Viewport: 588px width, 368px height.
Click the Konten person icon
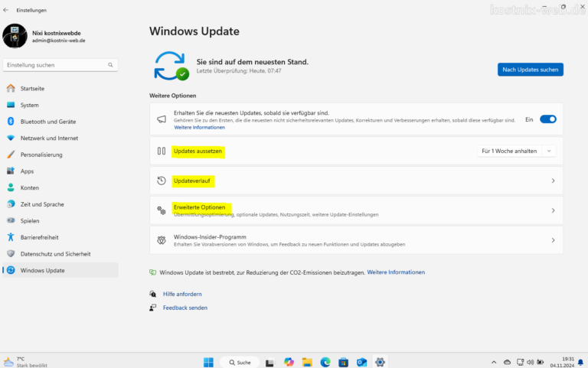[11, 187]
